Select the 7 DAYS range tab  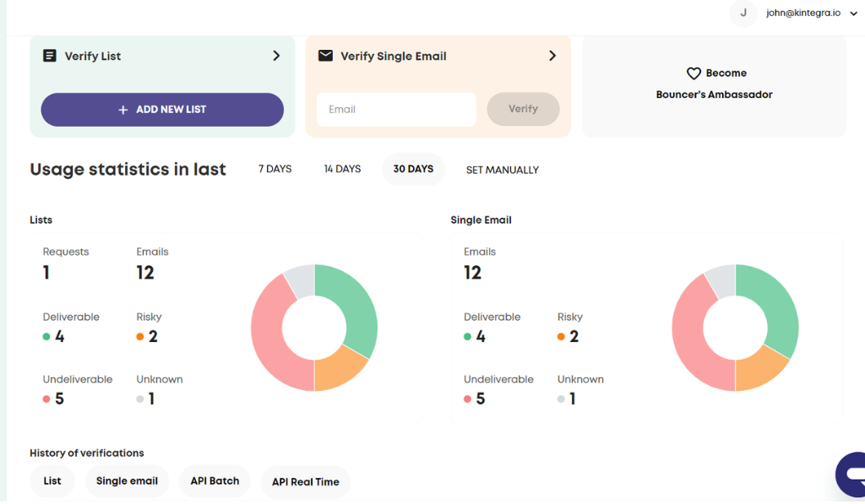[x=275, y=170]
